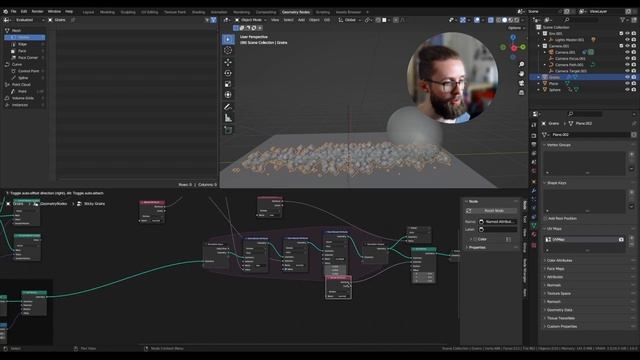This screenshot has height=360, width=640.
Task: Click Reset Node button
Action: (x=491, y=211)
